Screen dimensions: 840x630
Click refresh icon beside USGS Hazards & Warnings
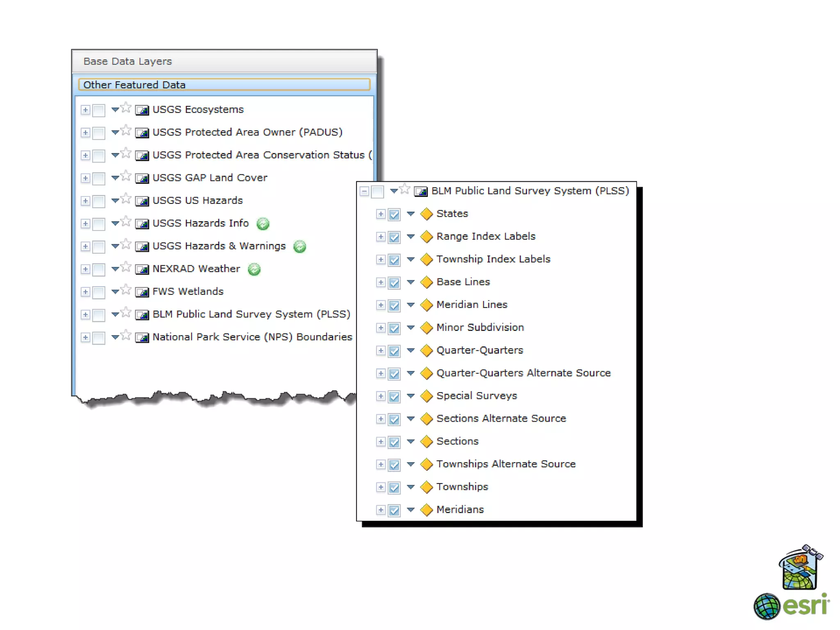point(300,247)
